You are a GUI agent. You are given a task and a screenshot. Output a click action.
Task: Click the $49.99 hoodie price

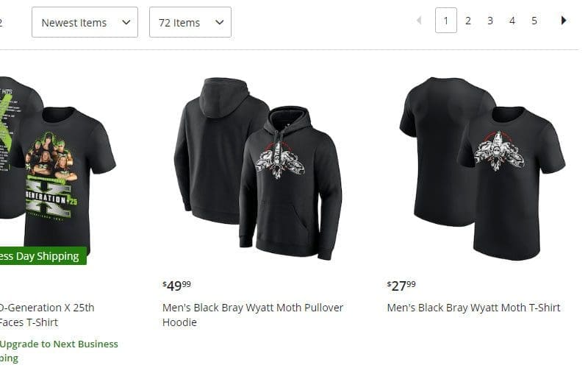[176, 286]
